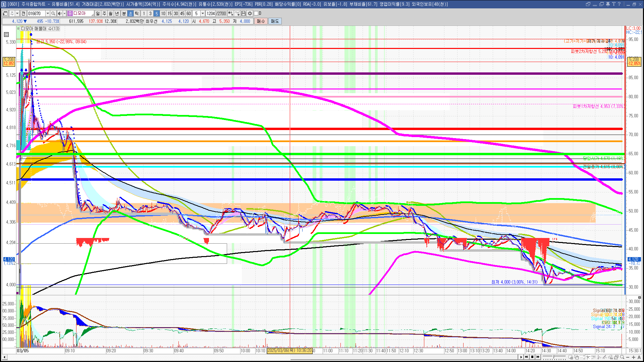644x362 pixels.
Task: Click the minus zoom-out icon at bottom right
Action: tap(628, 357)
